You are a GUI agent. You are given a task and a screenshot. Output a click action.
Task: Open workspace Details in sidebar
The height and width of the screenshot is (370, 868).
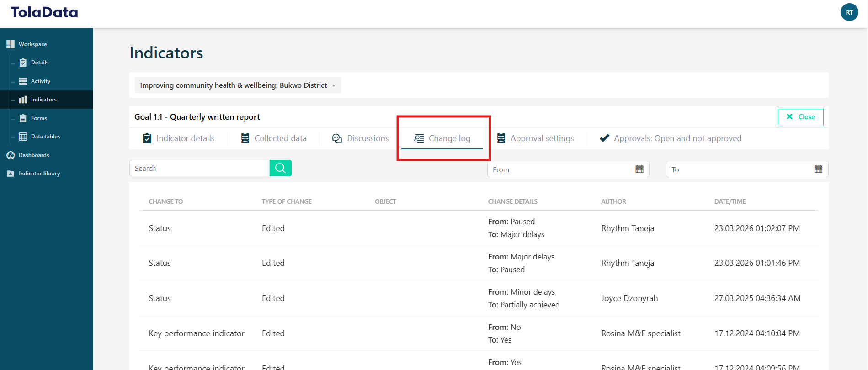[x=39, y=63]
